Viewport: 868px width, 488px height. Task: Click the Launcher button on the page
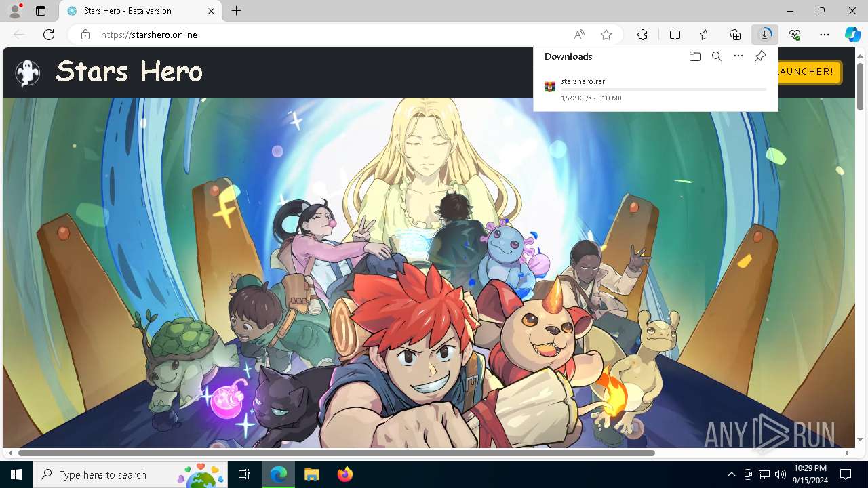click(x=810, y=72)
